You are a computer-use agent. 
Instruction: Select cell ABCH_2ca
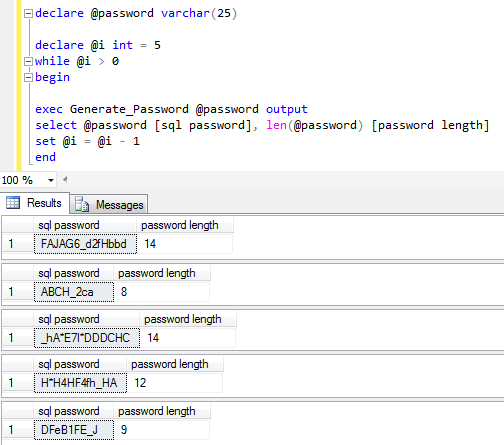74,292
